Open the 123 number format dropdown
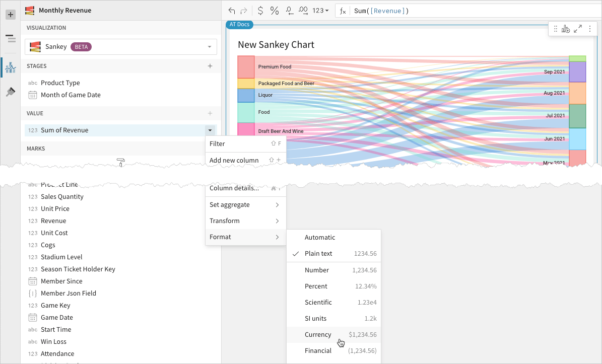This screenshot has width=602, height=364. click(319, 10)
